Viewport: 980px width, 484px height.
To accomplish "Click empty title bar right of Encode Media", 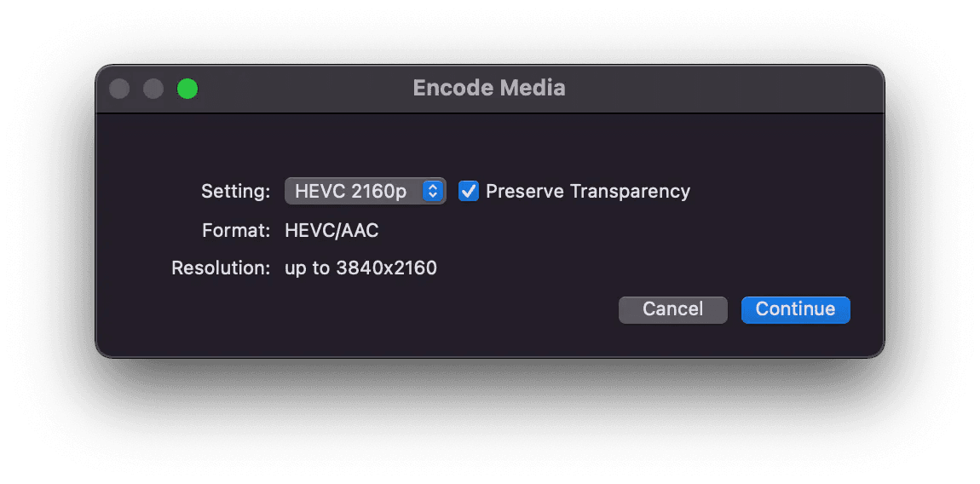I will pos(724,88).
